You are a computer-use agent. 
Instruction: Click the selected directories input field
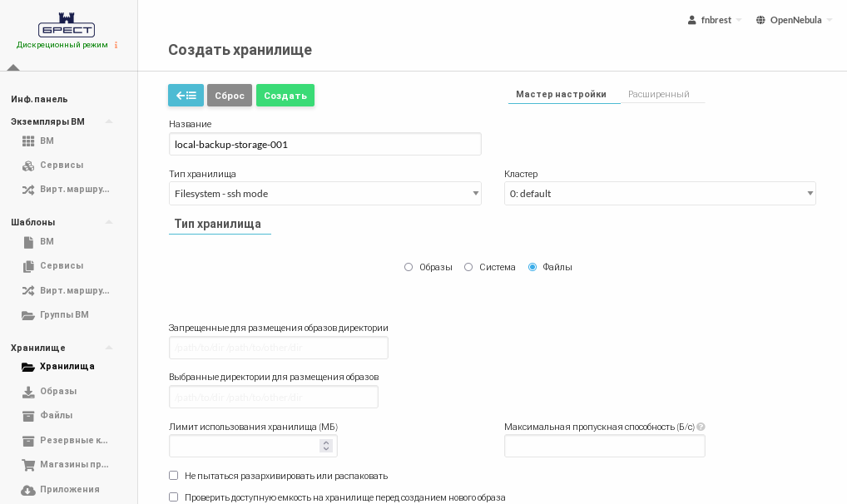[x=274, y=397]
